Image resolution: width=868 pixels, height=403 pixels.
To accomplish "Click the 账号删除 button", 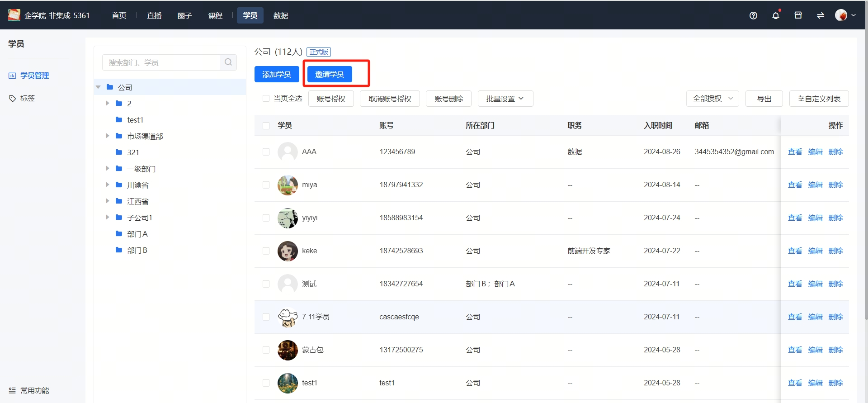I will tap(448, 99).
